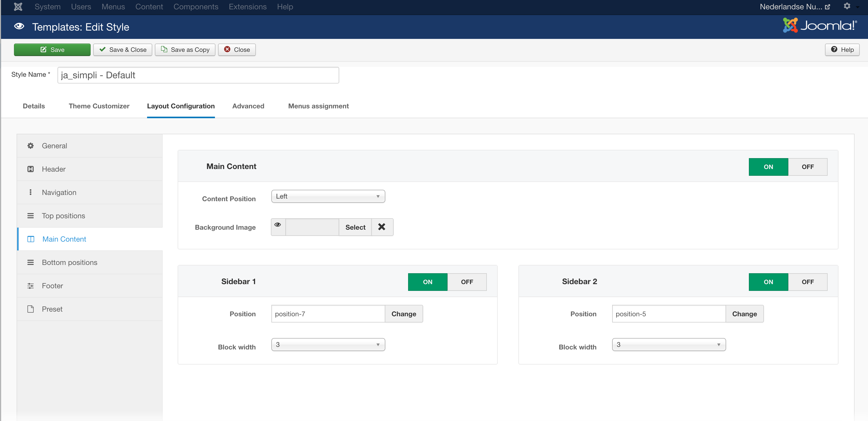Click the Preset file icon in sidebar
This screenshot has height=421, width=868.
point(30,309)
